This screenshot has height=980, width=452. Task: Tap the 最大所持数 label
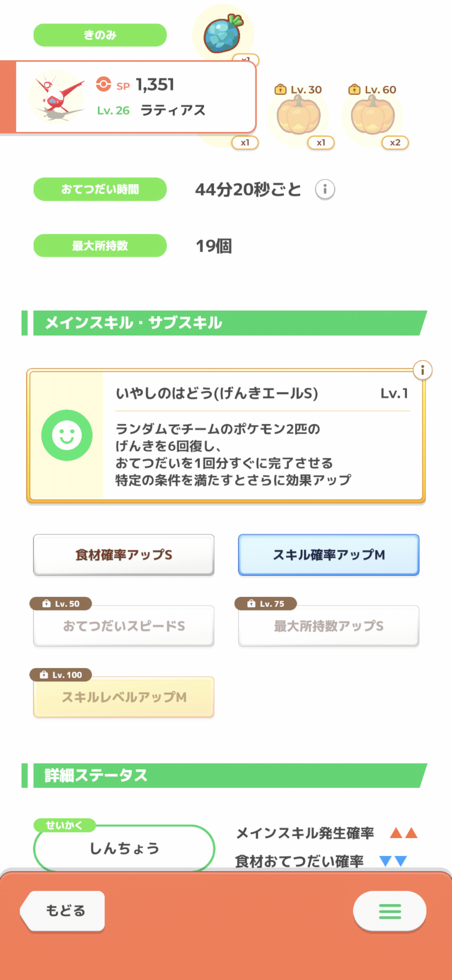point(100,246)
